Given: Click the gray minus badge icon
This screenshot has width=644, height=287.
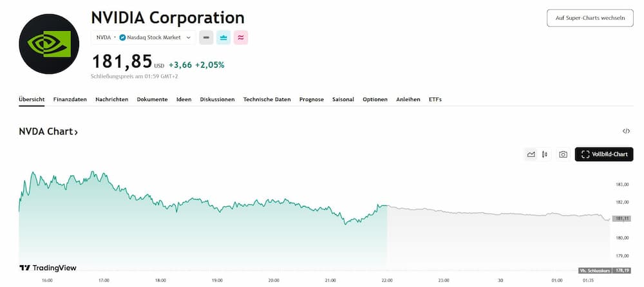Looking at the screenshot, I should coord(206,37).
